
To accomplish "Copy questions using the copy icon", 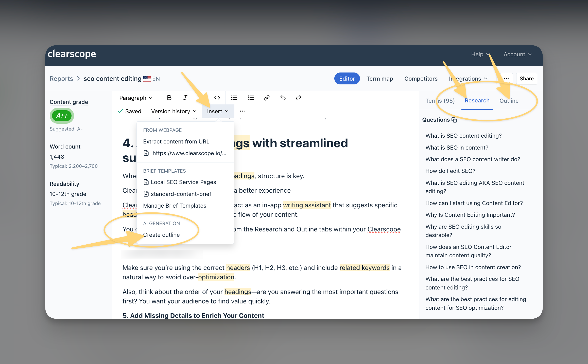I will [x=454, y=120].
